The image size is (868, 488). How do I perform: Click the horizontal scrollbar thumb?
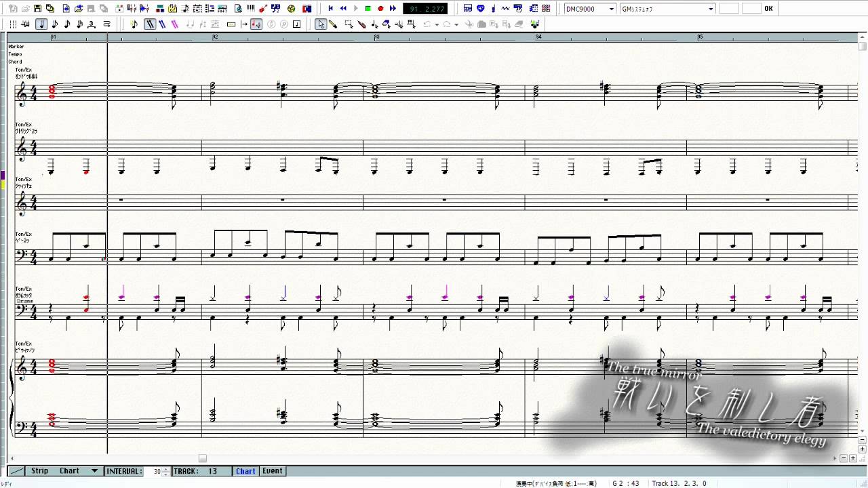coord(202,459)
